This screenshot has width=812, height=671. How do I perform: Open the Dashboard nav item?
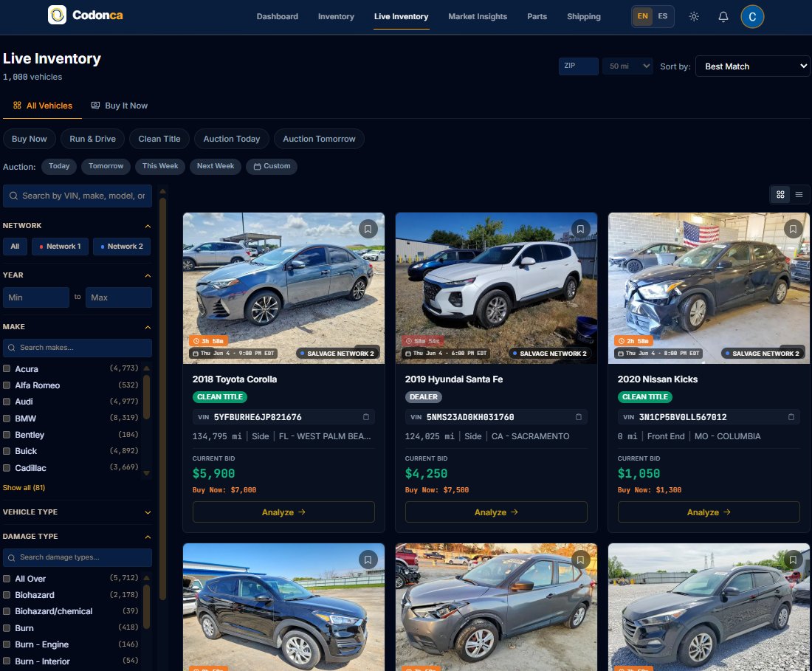(277, 16)
